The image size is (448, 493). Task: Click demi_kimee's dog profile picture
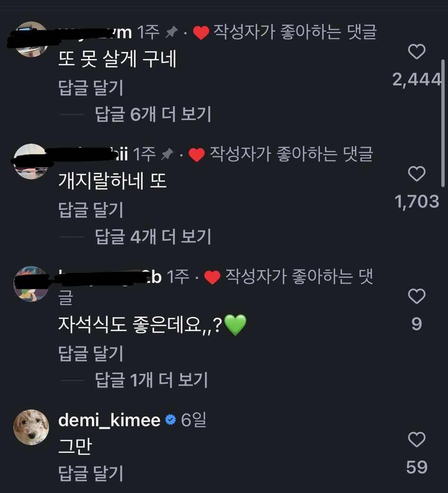click(31, 427)
